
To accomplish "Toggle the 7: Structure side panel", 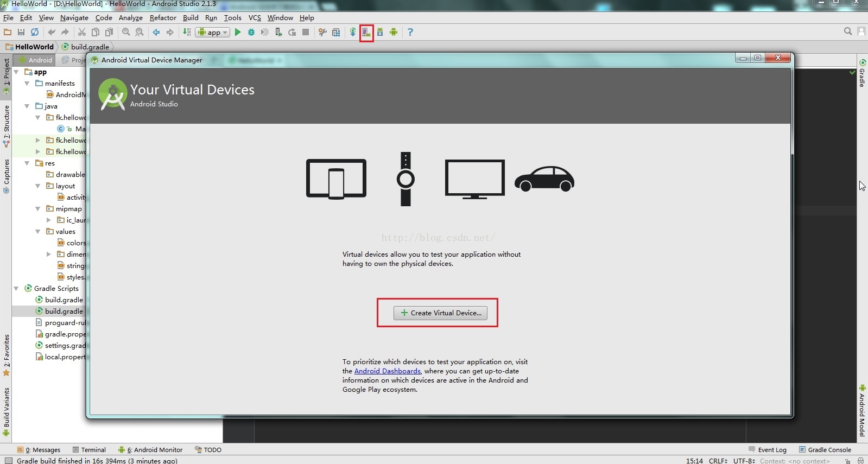I will click(6, 126).
